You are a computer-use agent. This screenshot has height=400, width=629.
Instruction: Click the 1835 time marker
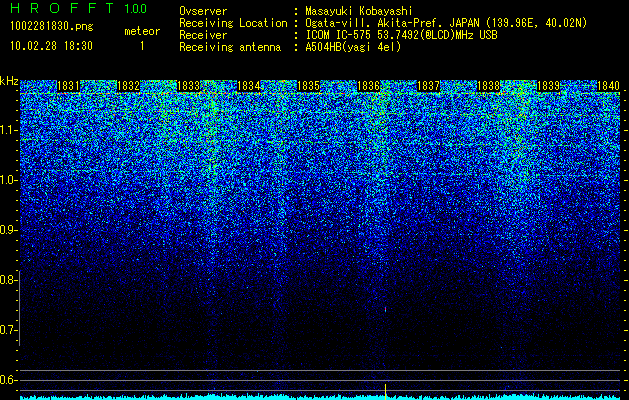[308, 86]
